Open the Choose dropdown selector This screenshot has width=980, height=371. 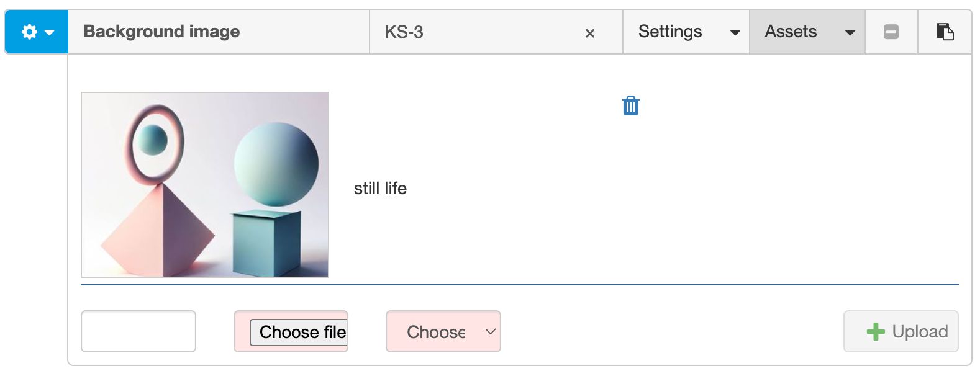pyautogui.click(x=443, y=331)
